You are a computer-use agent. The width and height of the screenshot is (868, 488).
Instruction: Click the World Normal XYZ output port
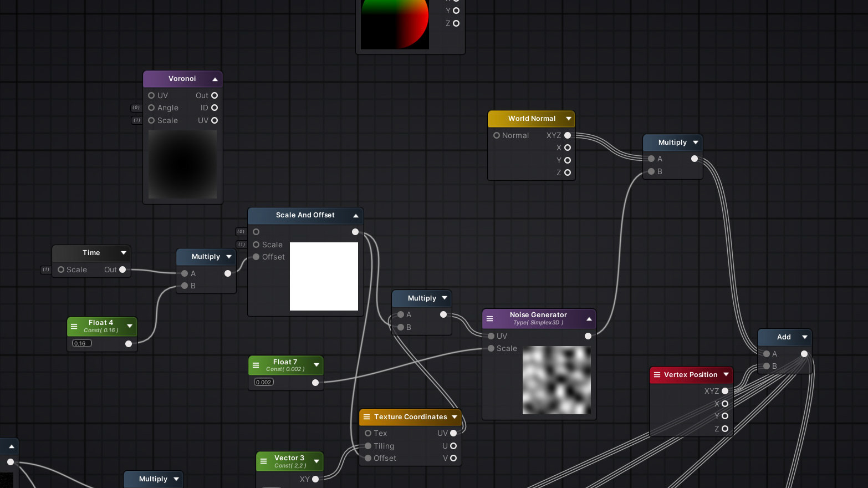pos(568,135)
